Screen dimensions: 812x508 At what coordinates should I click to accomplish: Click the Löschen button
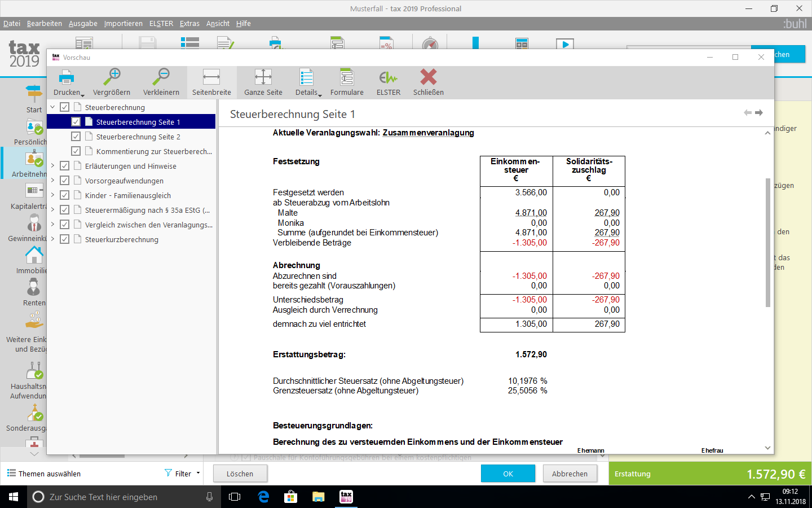pos(240,474)
